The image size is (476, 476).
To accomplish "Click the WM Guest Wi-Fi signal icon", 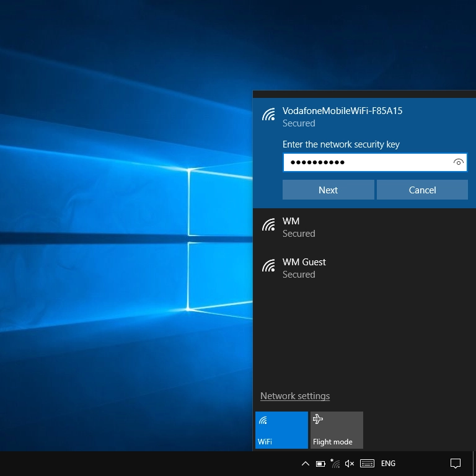I will pyautogui.click(x=268, y=266).
